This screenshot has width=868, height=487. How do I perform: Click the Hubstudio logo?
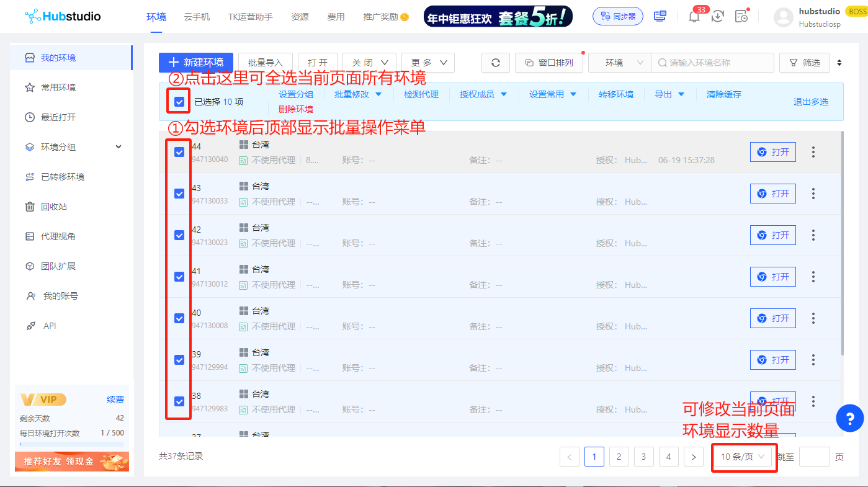pos(62,16)
